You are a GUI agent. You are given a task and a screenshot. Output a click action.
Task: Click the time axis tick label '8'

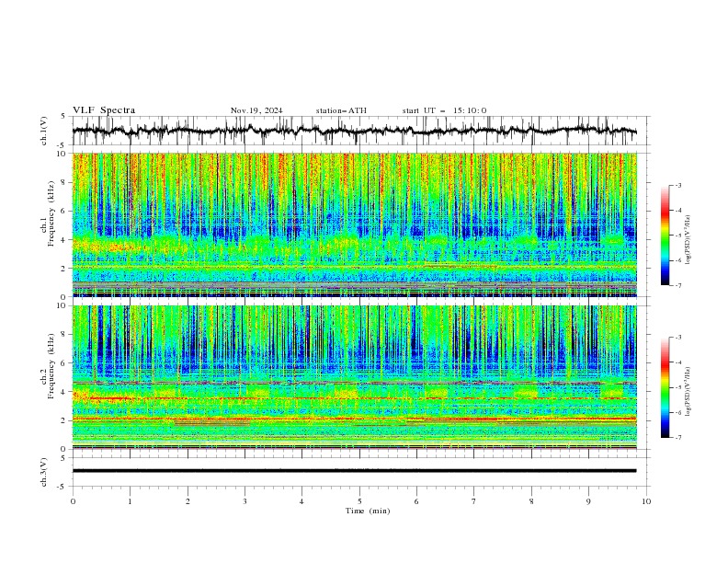[531, 501]
